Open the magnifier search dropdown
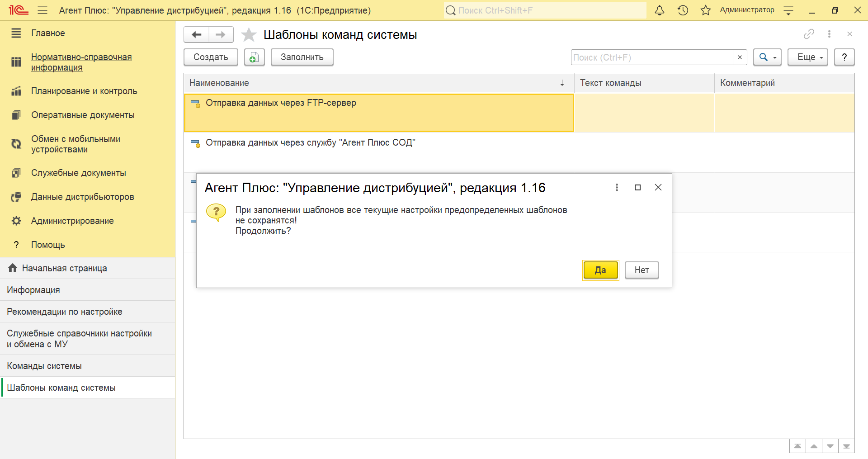868x459 pixels. [767, 57]
